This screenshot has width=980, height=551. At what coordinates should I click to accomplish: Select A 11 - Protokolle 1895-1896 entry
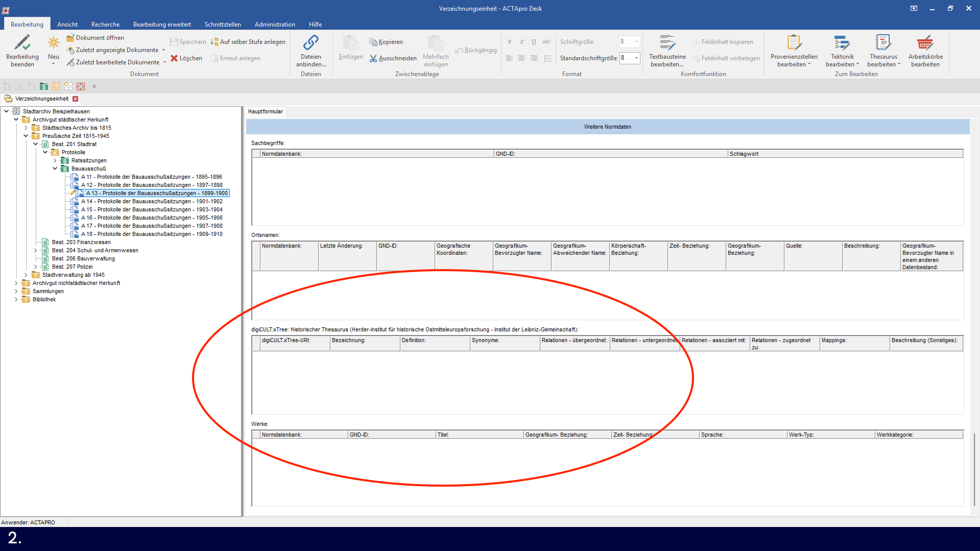pos(151,177)
